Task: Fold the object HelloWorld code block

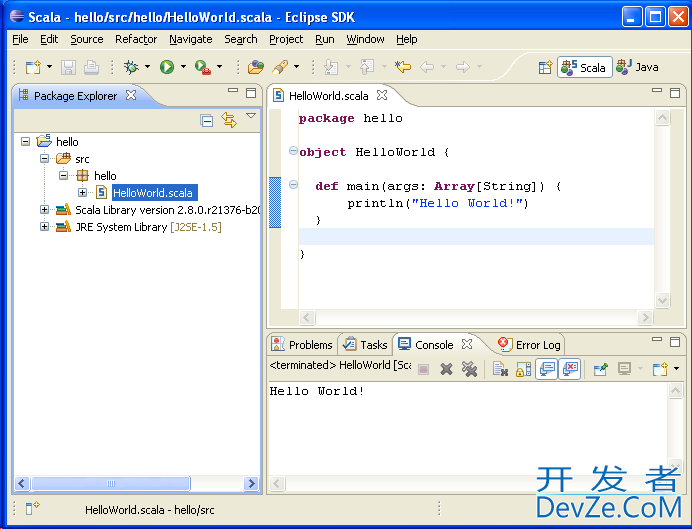Action: tap(293, 151)
